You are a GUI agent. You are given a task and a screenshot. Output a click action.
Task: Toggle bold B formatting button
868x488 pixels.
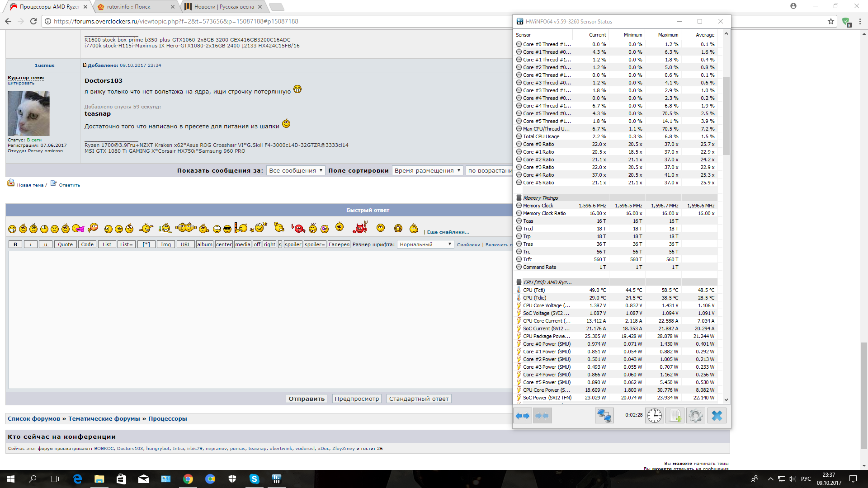[15, 244]
